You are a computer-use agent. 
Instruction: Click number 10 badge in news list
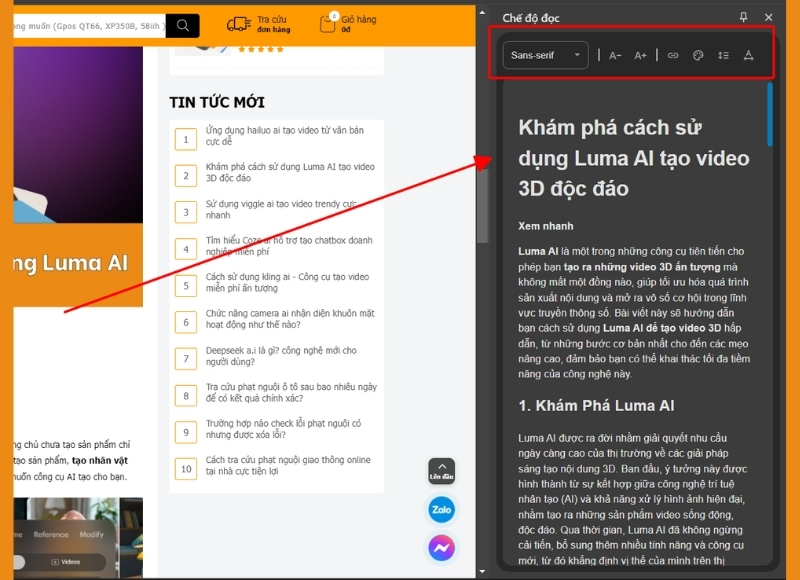click(x=186, y=469)
